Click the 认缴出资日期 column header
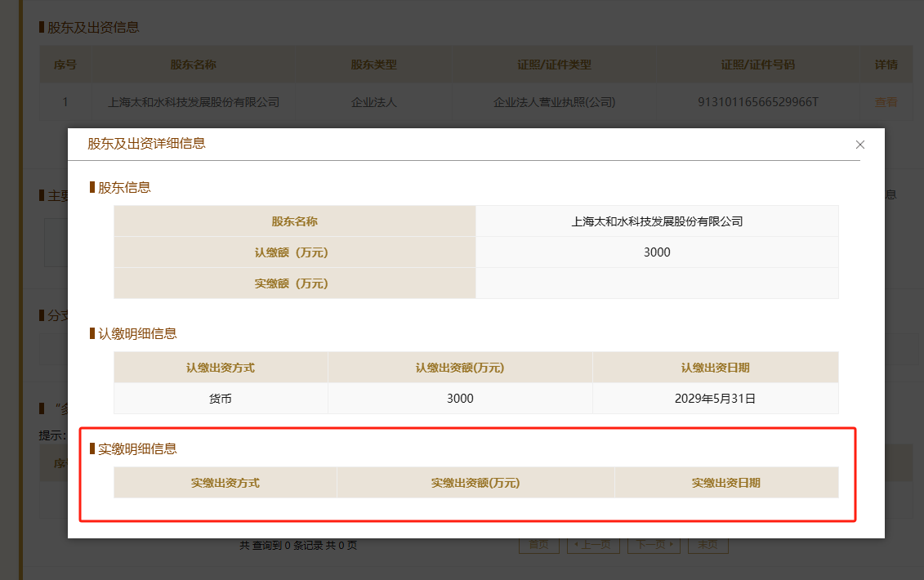Image resolution: width=924 pixels, height=580 pixels. click(x=715, y=368)
